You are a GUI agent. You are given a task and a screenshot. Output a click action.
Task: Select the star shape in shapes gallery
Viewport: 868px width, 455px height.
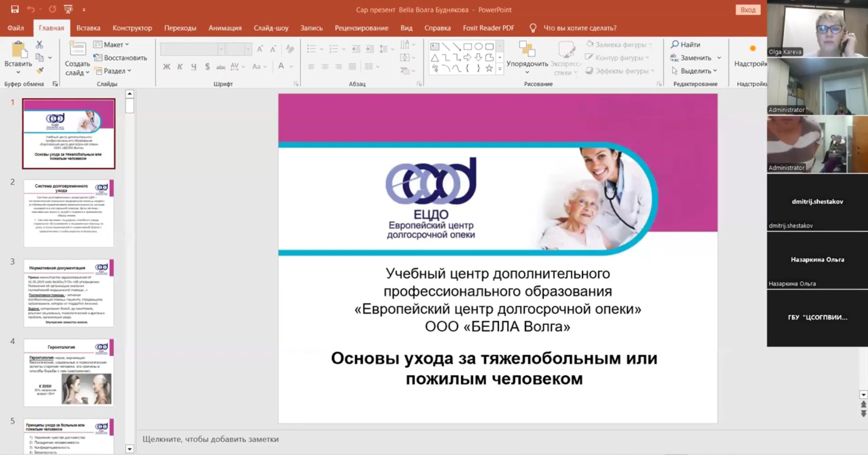(x=489, y=68)
